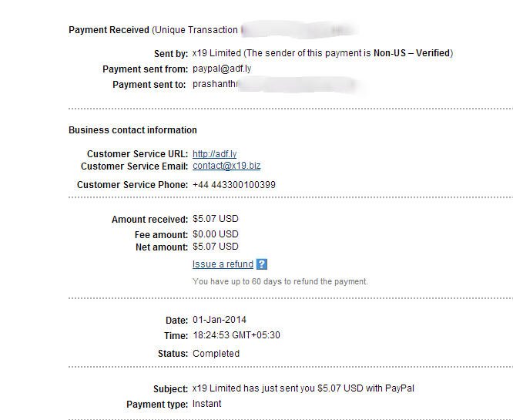This screenshot has width=513, height=420.
Task: Click the net amount $5.07 USD value
Action: click(215, 247)
